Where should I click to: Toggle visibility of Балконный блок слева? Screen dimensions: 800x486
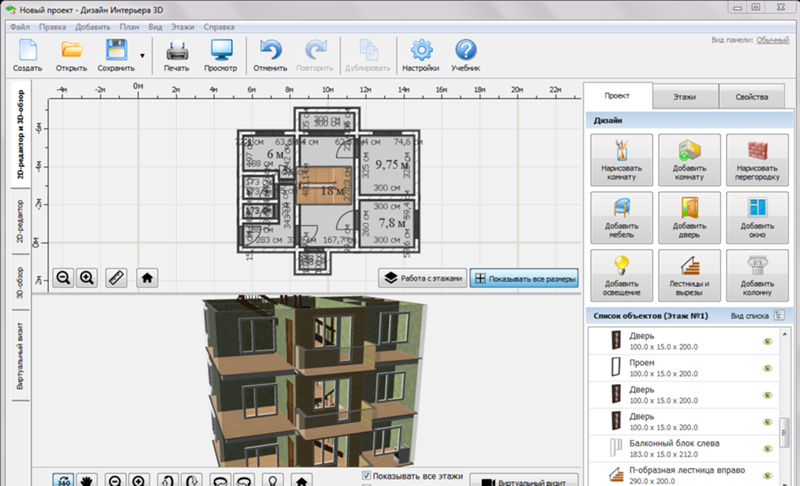(x=770, y=449)
